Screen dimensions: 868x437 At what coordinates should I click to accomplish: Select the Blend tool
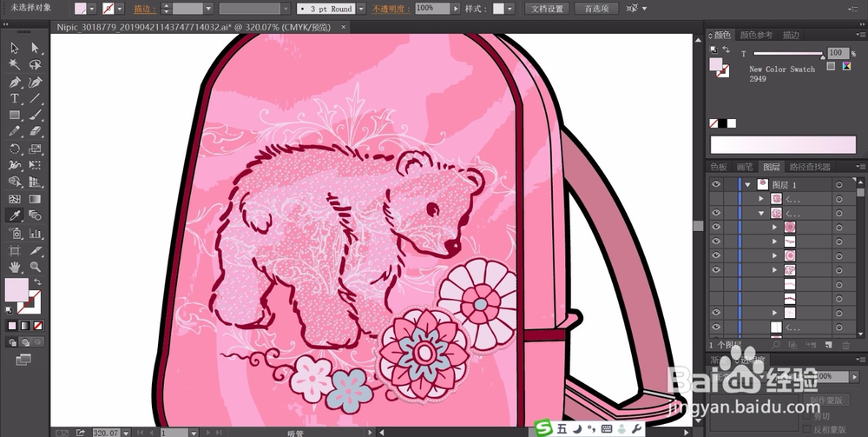pyautogui.click(x=35, y=215)
